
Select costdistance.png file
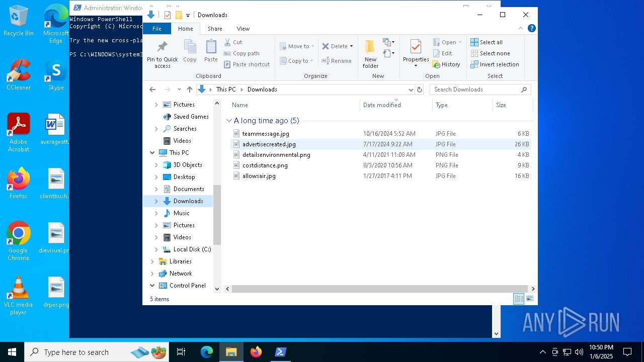(x=265, y=165)
